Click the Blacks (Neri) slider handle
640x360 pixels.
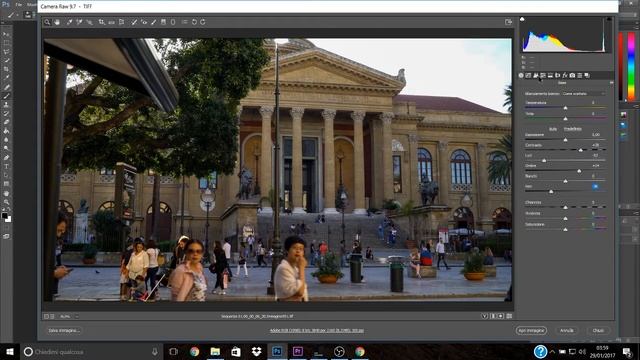(x=551, y=191)
